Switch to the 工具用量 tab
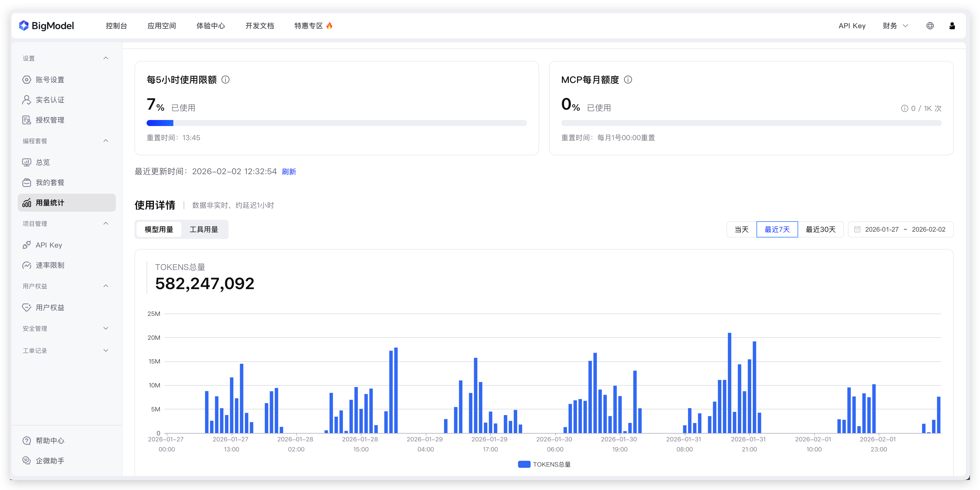This screenshot has width=980, height=490. click(x=204, y=229)
